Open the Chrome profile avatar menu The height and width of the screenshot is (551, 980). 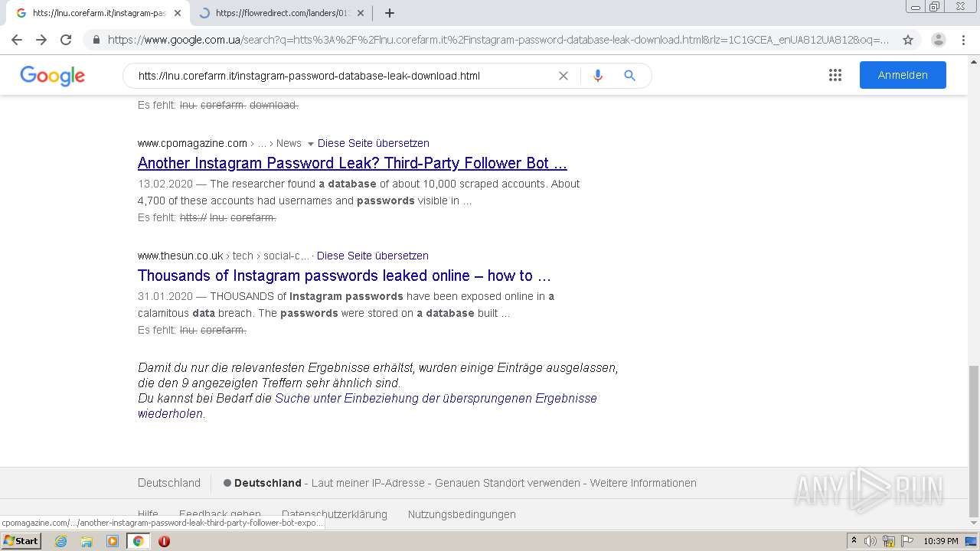tap(939, 40)
